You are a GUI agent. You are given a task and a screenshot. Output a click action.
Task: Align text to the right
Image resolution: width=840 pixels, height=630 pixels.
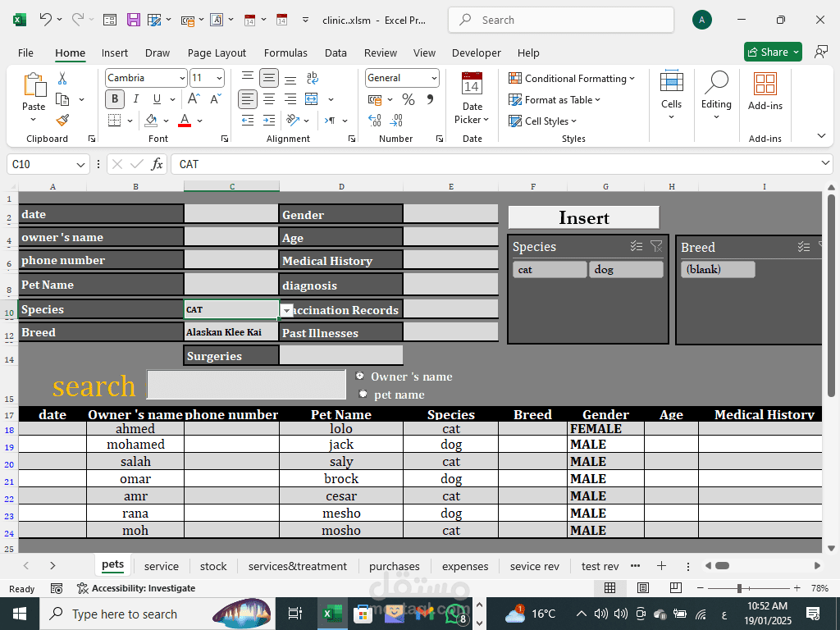tap(290, 99)
